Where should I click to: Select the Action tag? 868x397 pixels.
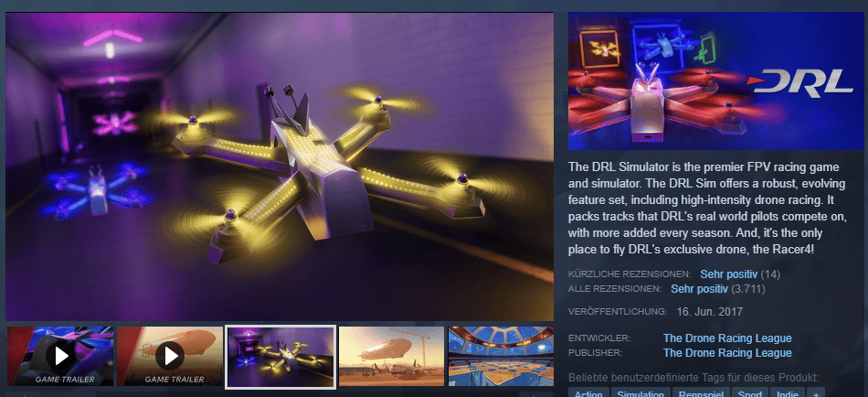click(588, 393)
